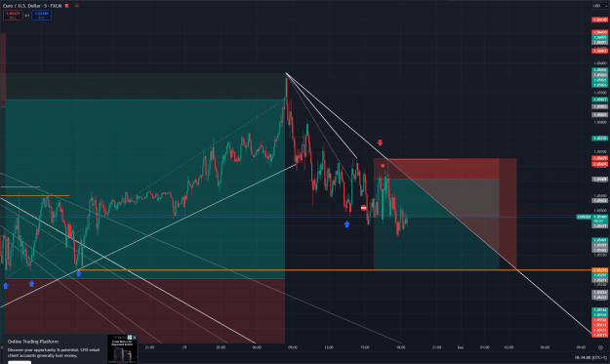Click the red flag icon beside the FXCM title
This screenshot has height=364, width=610.
(x=67, y=6)
